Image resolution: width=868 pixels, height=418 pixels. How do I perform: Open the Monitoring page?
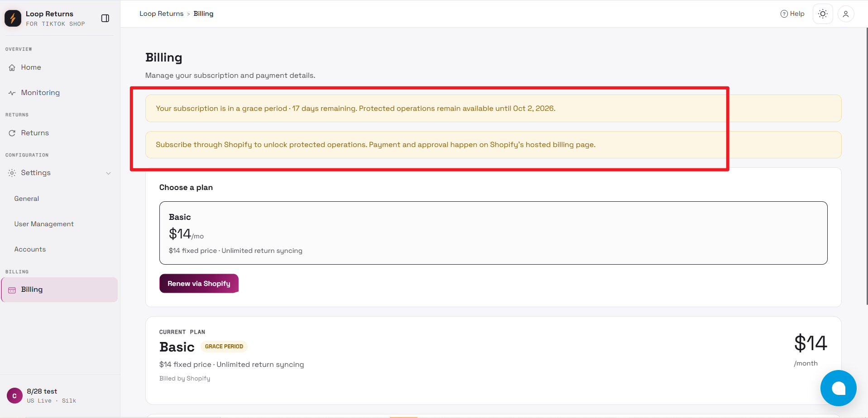(x=60, y=93)
